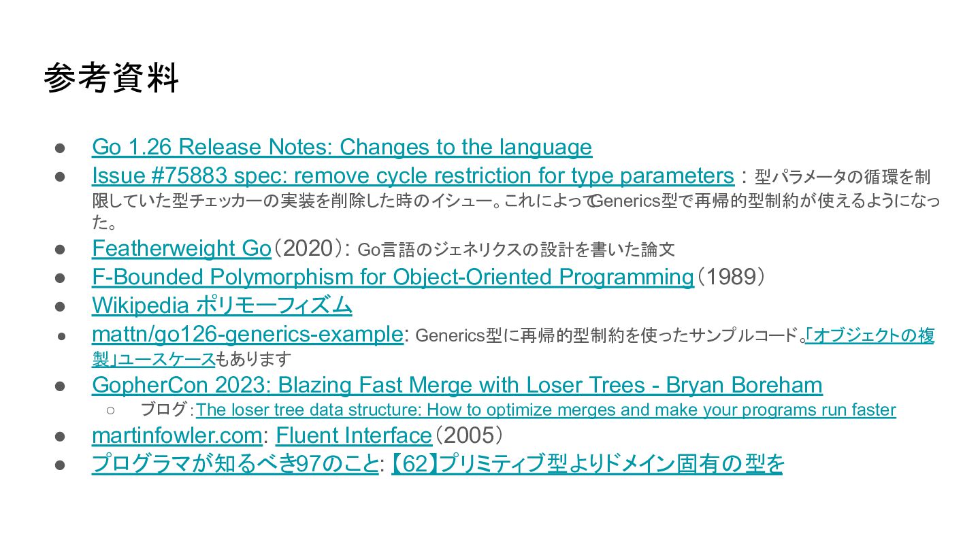Visit the martinfowler.com link
The image size is (980, 551).
(x=176, y=435)
